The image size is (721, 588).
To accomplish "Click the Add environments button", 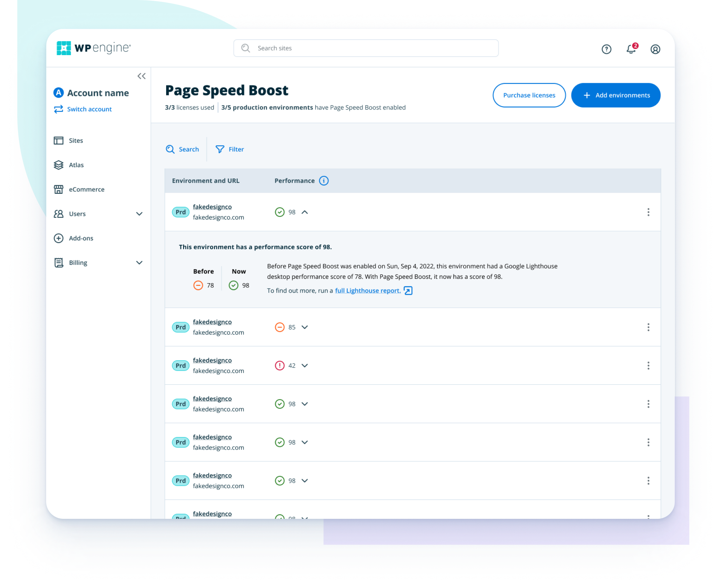I will click(616, 95).
